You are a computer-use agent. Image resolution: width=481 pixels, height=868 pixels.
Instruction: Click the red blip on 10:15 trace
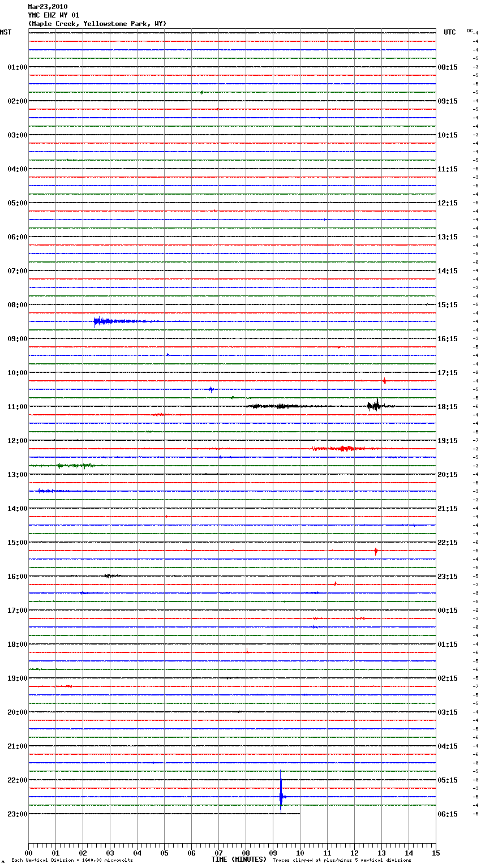pos(384,381)
